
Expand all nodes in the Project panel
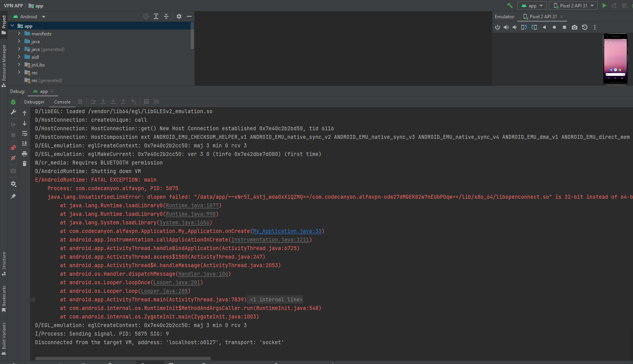[x=156, y=16]
